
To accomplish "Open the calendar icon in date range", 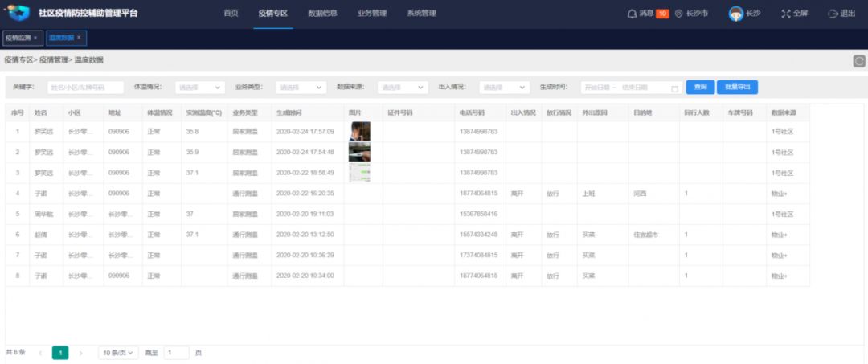I will click(x=674, y=88).
